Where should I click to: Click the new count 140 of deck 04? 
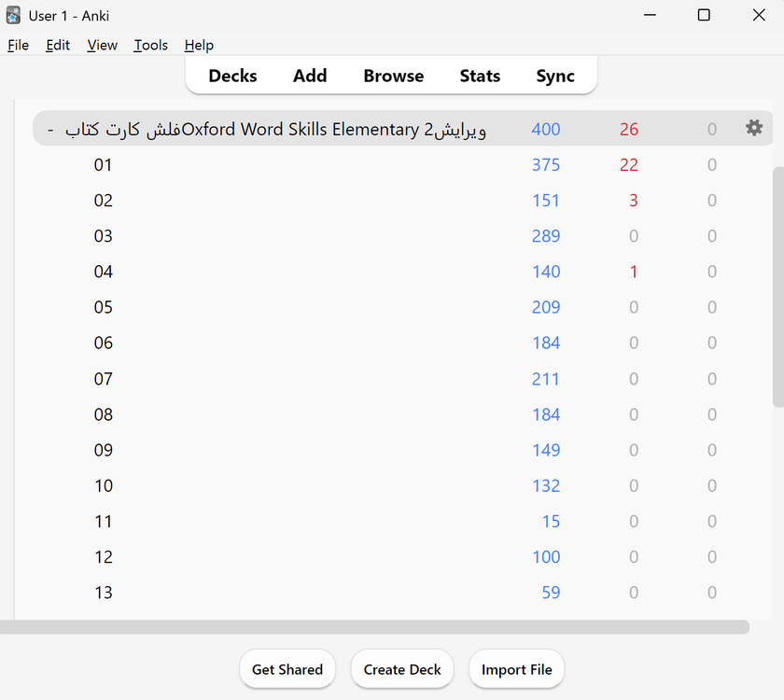click(x=546, y=272)
